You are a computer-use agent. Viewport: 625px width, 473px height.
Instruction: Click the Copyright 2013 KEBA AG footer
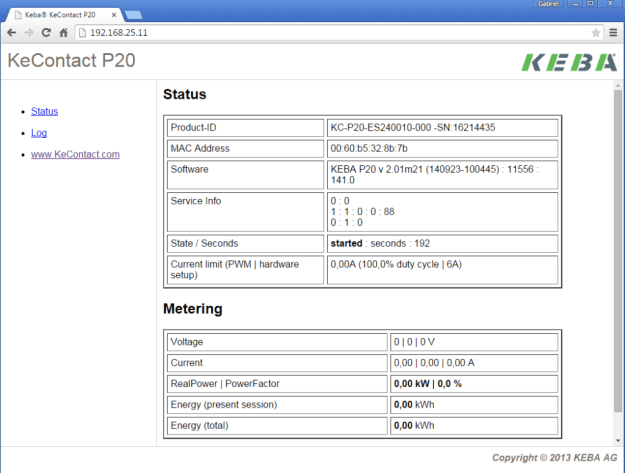coord(554,457)
